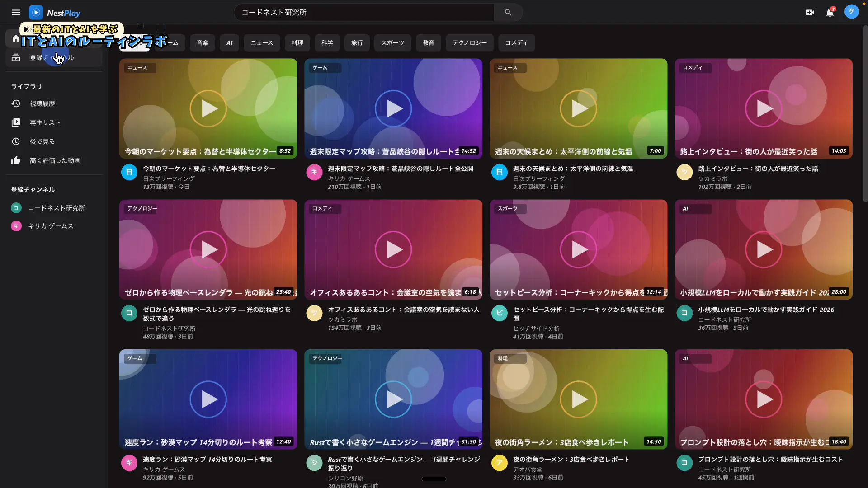Click the NestPlay logo
868x488 pixels.
[55, 13]
